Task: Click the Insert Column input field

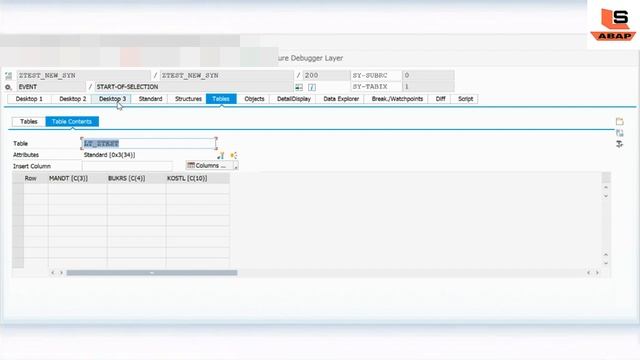Action: (x=127, y=166)
